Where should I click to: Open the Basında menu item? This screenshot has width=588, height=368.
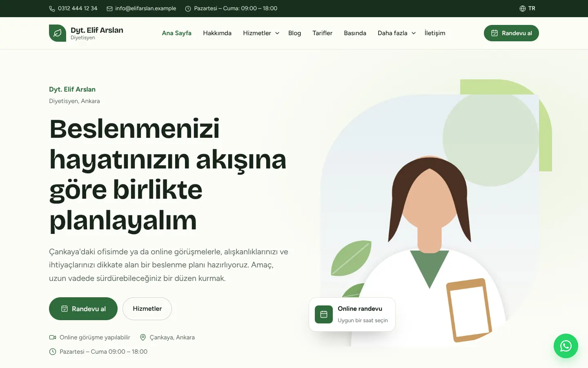tap(355, 33)
